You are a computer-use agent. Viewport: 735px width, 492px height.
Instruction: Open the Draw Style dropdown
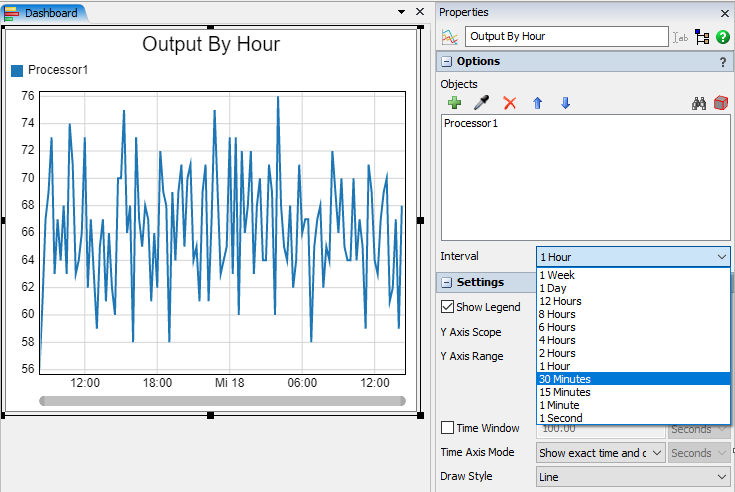633,477
